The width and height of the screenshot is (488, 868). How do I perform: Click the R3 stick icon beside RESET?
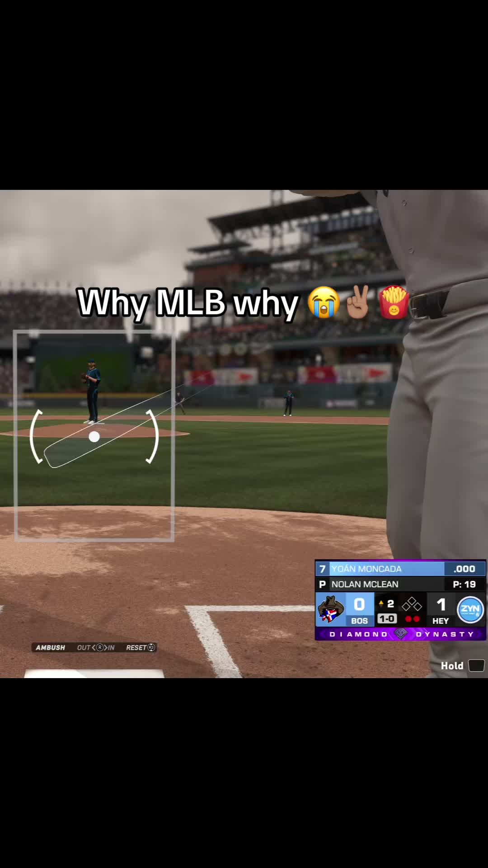pos(151,647)
